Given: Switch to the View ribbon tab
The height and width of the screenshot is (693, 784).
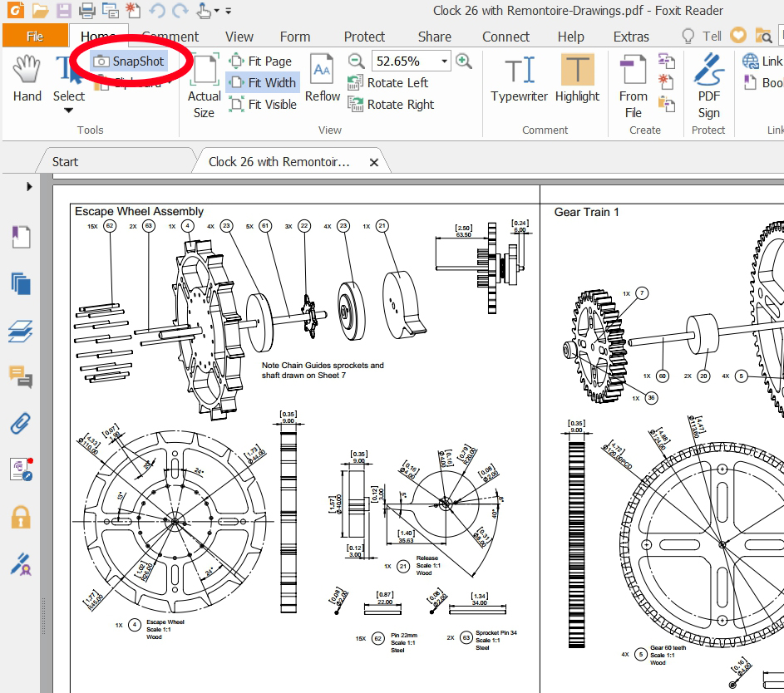Looking at the screenshot, I should [239, 37].
